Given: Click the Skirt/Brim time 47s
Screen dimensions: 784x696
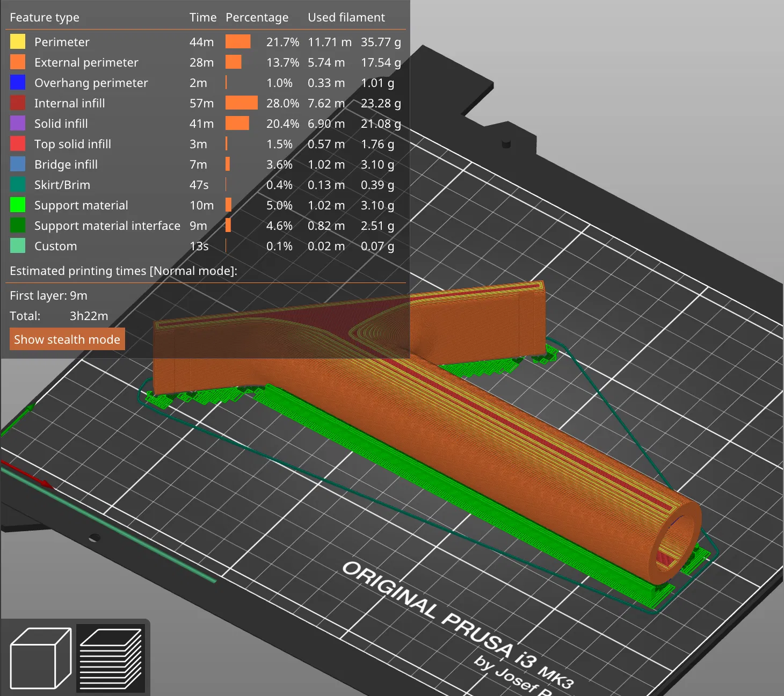Looking at the screenshot, I should tap(199, 185).
